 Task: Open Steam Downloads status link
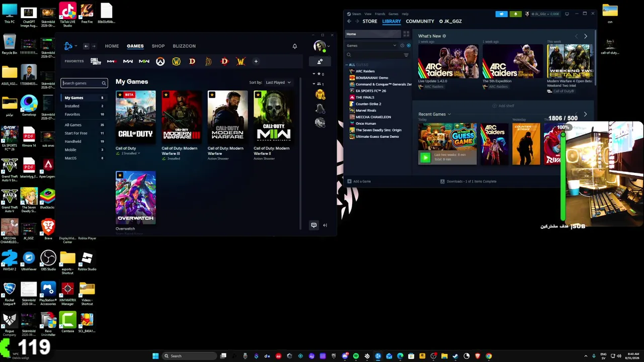click(x=468, y=182)
